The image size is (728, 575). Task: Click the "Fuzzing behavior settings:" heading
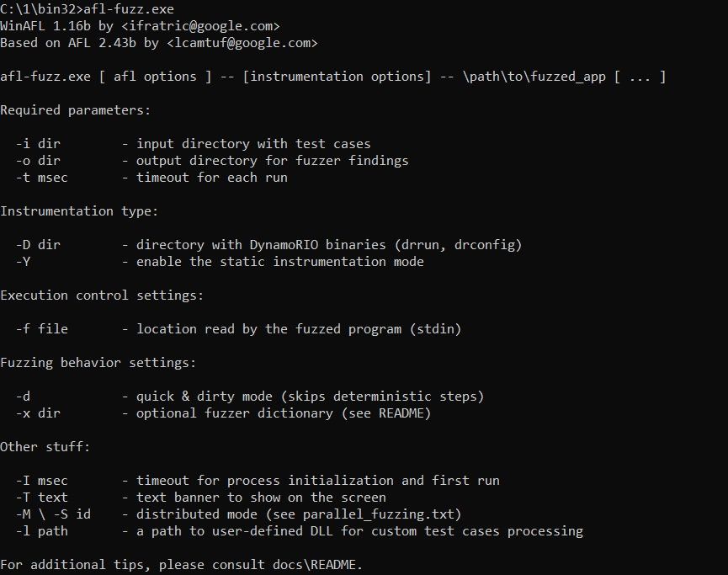98,363
